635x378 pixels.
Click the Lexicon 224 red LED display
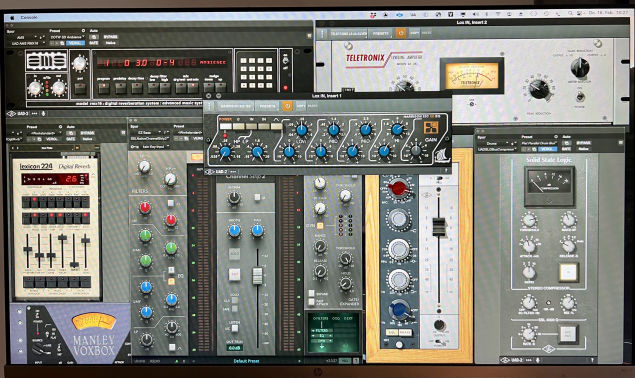pos(55,179)
